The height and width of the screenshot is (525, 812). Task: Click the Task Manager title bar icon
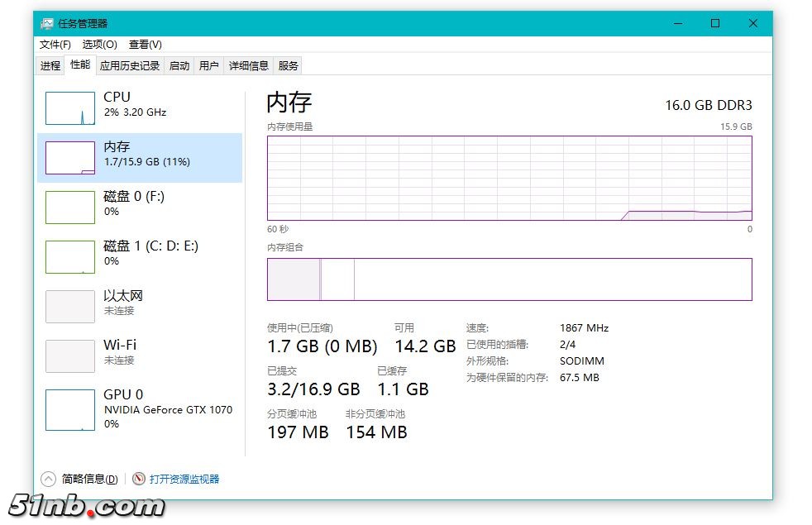point(47,24)
